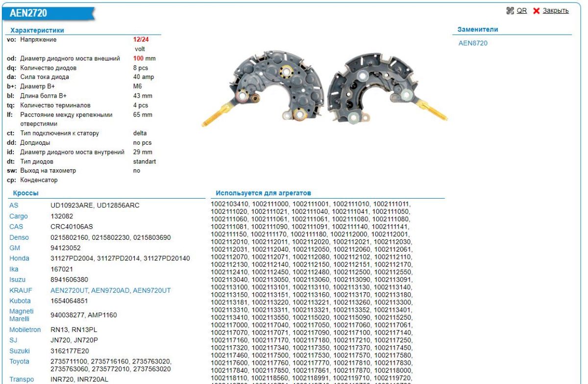Viewport: 588px width, 384px height.
Task: Open KRAUF cross AEN9720UT
Action: tap(152, 290)
